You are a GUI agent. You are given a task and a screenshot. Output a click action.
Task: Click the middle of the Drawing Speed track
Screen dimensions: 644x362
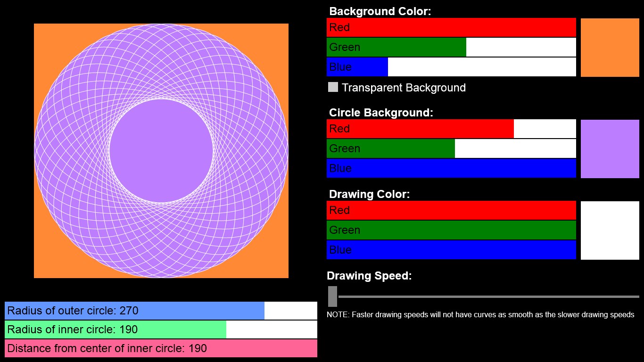pos(488,296)
